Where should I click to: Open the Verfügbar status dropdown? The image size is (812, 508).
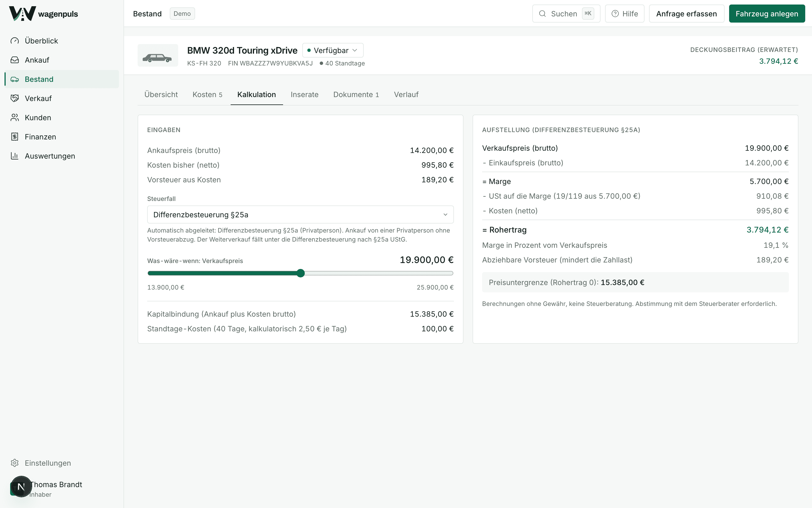tap(332, 51)
